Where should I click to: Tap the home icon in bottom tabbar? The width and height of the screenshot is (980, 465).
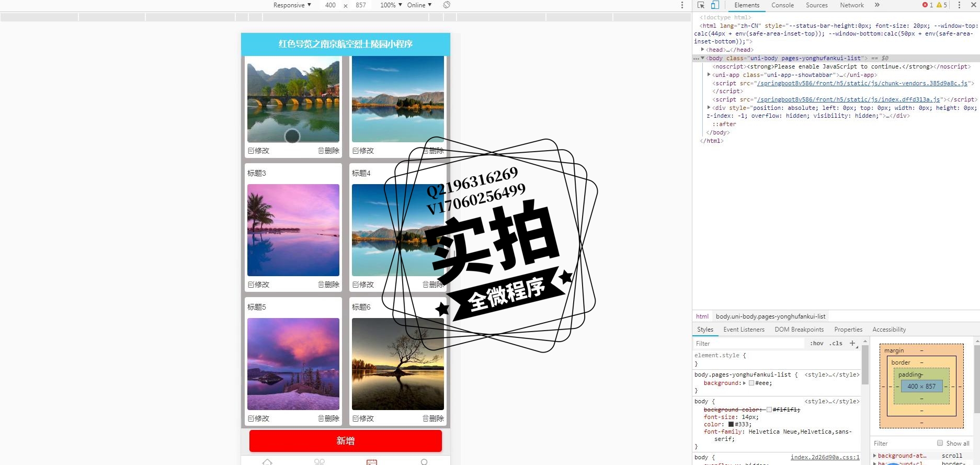pyautogui.click(x=267, y=462)
